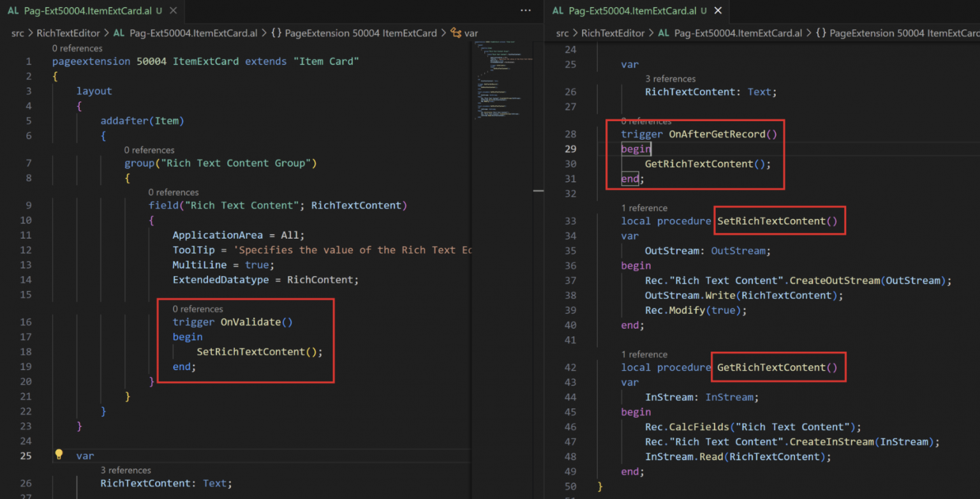
Task: Click '0 references' code lens above the OnValidate trigger
Action: pyautogui.click(x=198, y=309)
